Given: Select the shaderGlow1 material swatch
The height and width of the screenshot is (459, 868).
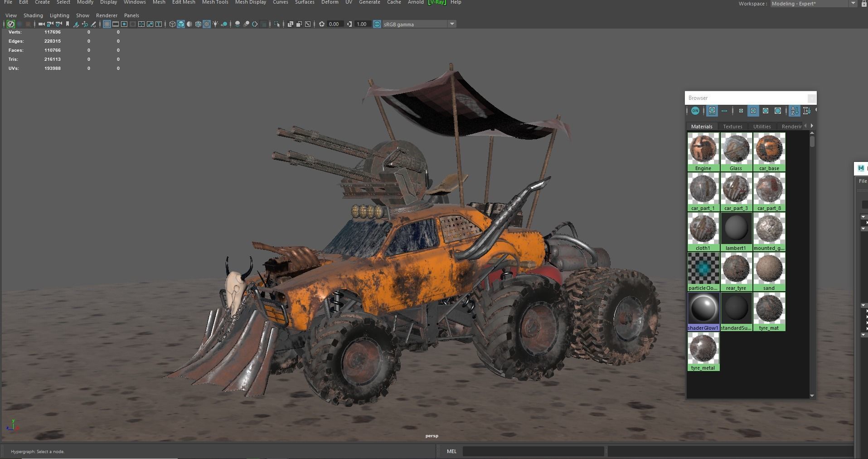Looking at the screenshot, I should point(703,312).
